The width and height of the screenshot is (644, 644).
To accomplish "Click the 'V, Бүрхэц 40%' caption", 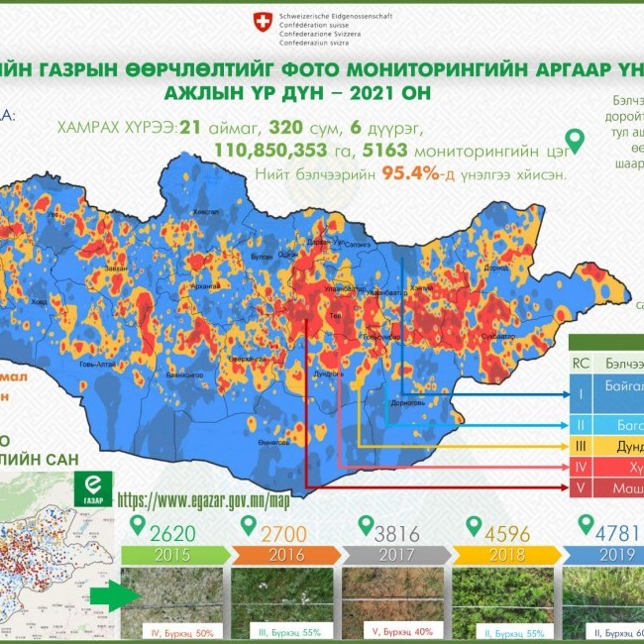I will tap(402, 631).
